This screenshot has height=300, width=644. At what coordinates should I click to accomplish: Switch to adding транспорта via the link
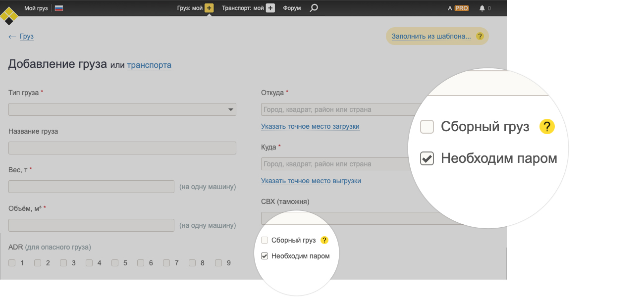click(x=149, y=65)
